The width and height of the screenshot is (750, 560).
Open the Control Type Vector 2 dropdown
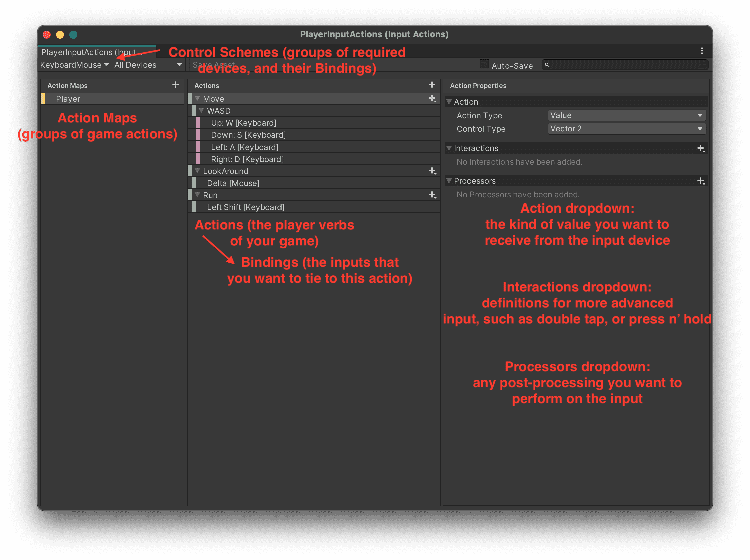tap(626, 129)
